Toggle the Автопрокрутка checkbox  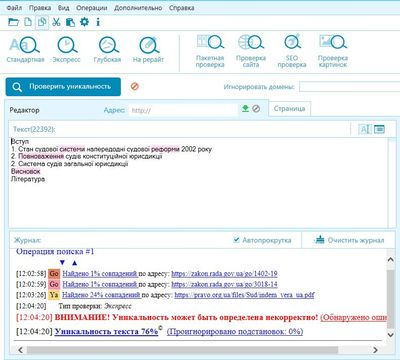[x=237, y=240]
